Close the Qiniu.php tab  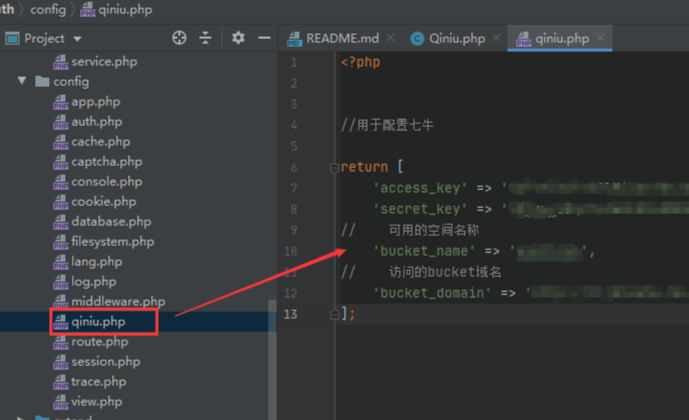(497, 38)
